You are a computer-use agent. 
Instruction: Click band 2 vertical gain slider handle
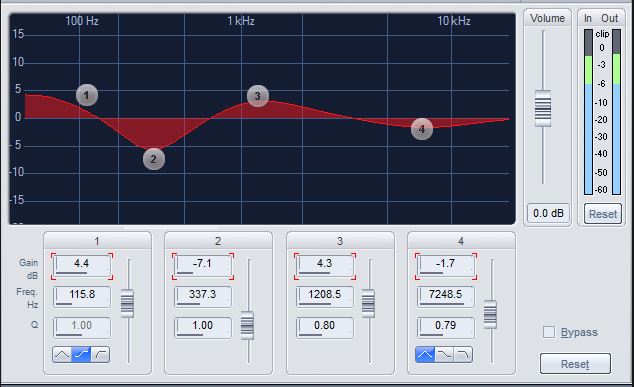tap(247, 326)
